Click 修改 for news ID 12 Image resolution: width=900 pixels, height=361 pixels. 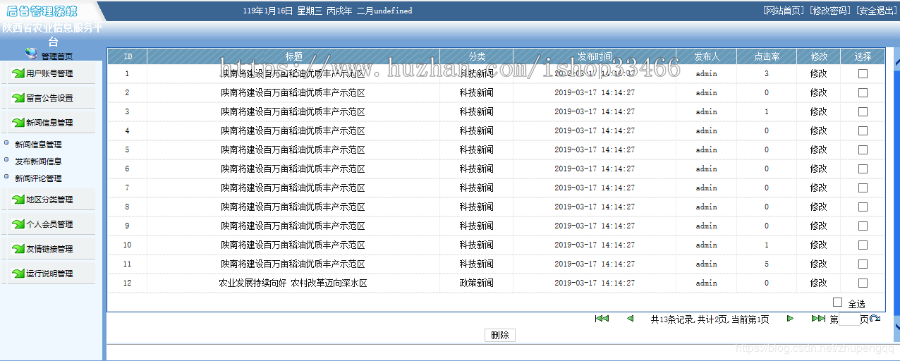tap(818, 283)
